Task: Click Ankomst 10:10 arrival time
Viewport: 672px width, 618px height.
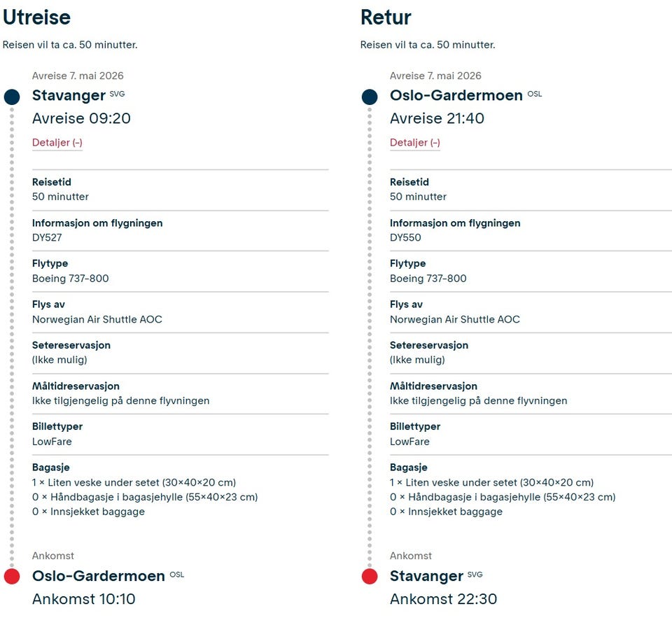Action: [83, 598]
